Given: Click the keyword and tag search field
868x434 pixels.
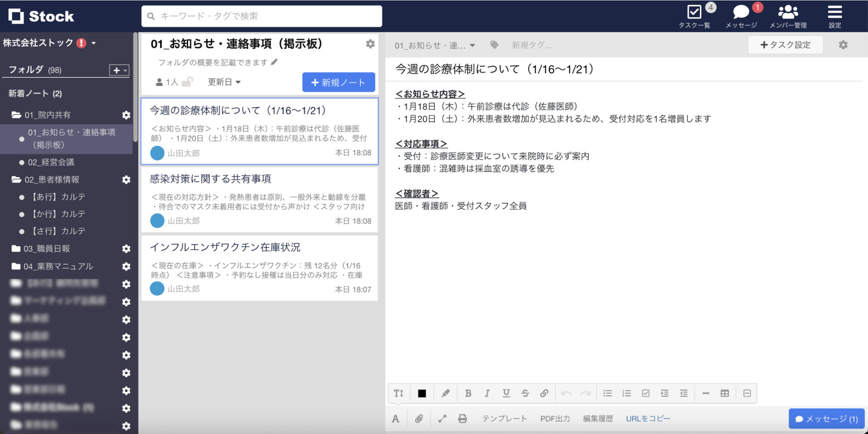Looking at the screenshot, I should pyautogui.click(x=261, y=16).
